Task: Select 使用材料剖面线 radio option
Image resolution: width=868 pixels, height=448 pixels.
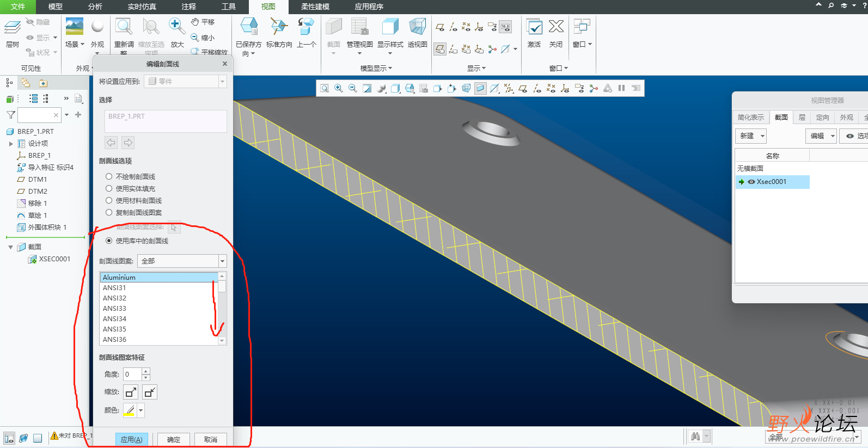Action: point(109,200)
